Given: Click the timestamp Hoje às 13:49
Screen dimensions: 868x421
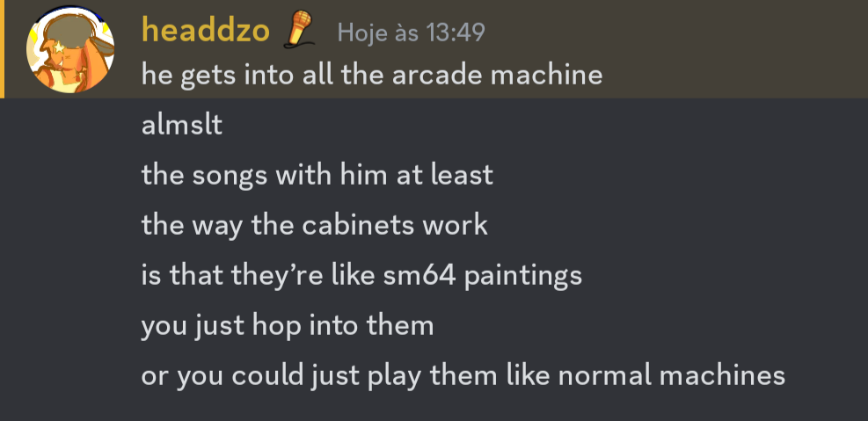Looking at the screenshot, I should coord(412,33).
